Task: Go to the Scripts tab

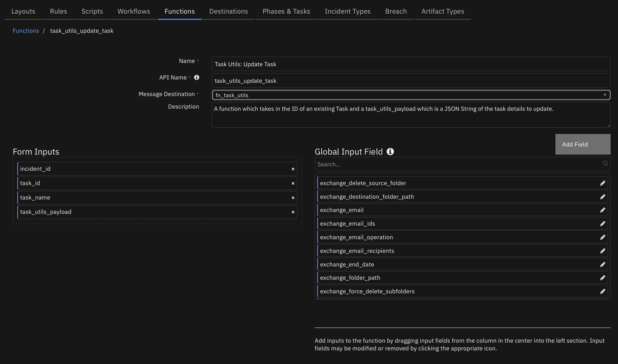Action: point(92,11)
